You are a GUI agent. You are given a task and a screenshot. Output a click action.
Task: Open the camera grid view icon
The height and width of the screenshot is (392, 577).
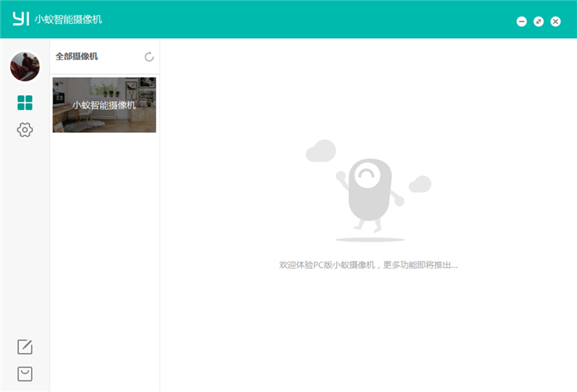25,103
